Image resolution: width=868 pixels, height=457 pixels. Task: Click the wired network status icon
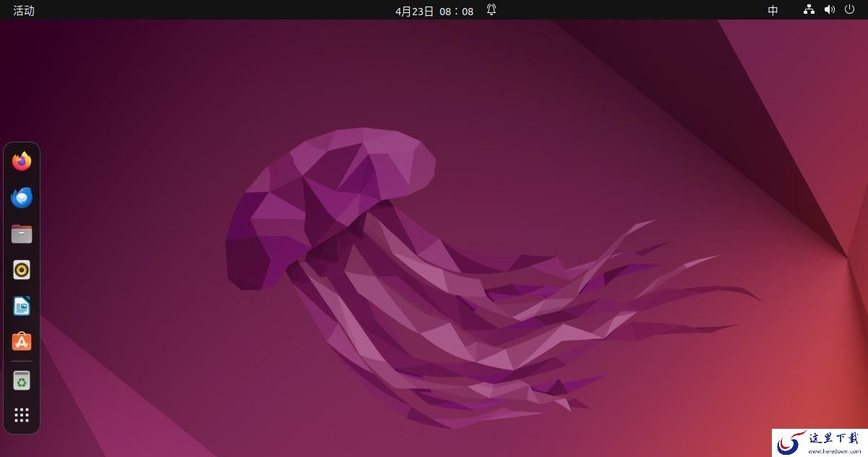(809, 10)
